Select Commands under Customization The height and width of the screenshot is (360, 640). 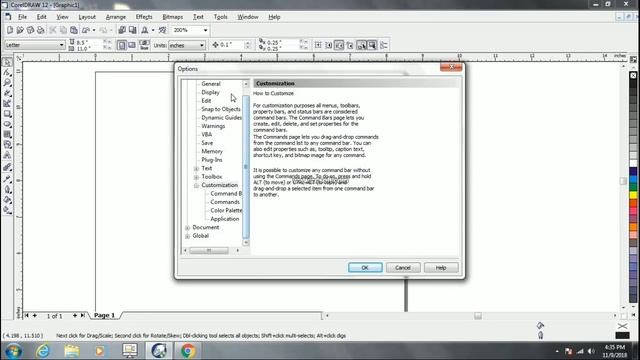pos(225,202)
